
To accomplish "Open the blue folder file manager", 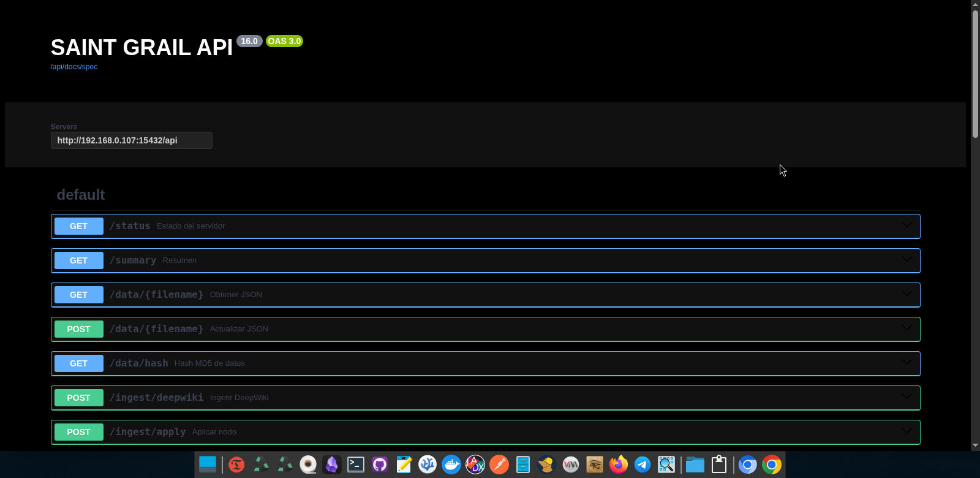I will [x=695, y=465].
